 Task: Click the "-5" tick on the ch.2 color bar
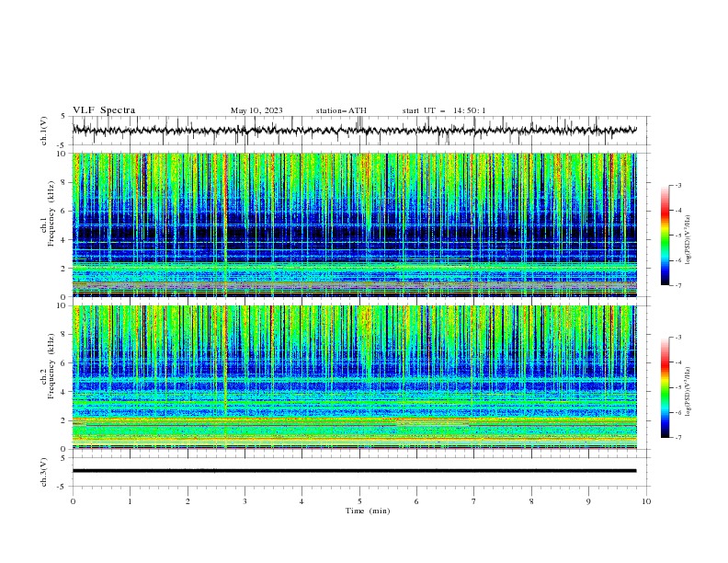(x=678, y=387)
